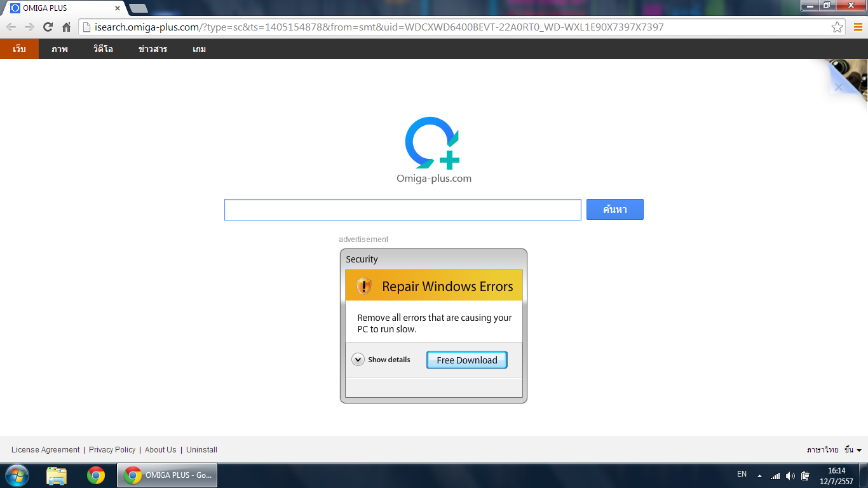Open the network signal tray icon
This screenshot has height=488, width=868.
click(x=775, y=476)
